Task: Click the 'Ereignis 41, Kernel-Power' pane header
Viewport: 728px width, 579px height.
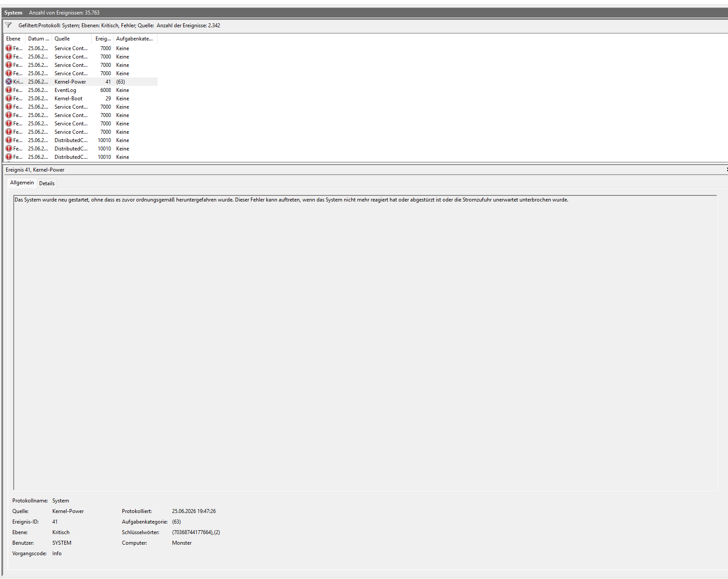Action: 35,170
